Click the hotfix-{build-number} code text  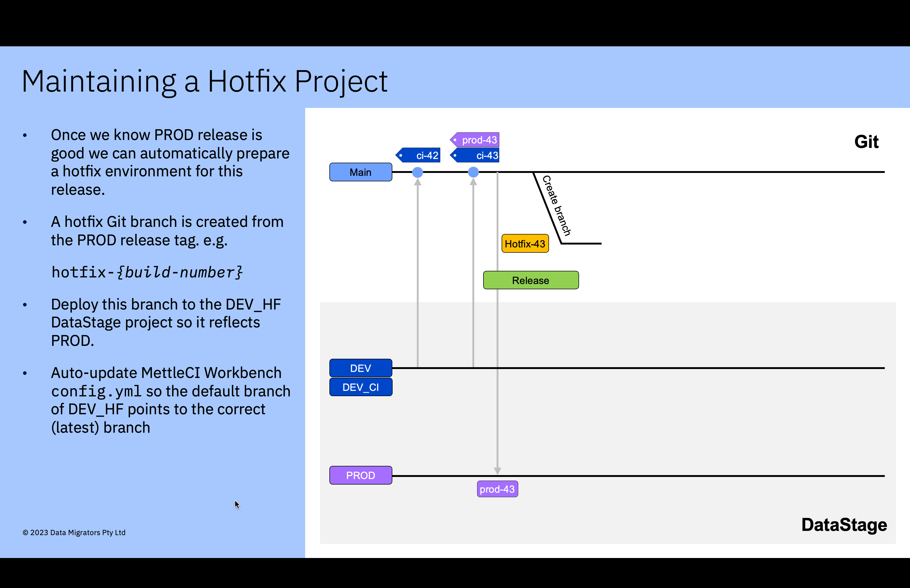point(147,272)
